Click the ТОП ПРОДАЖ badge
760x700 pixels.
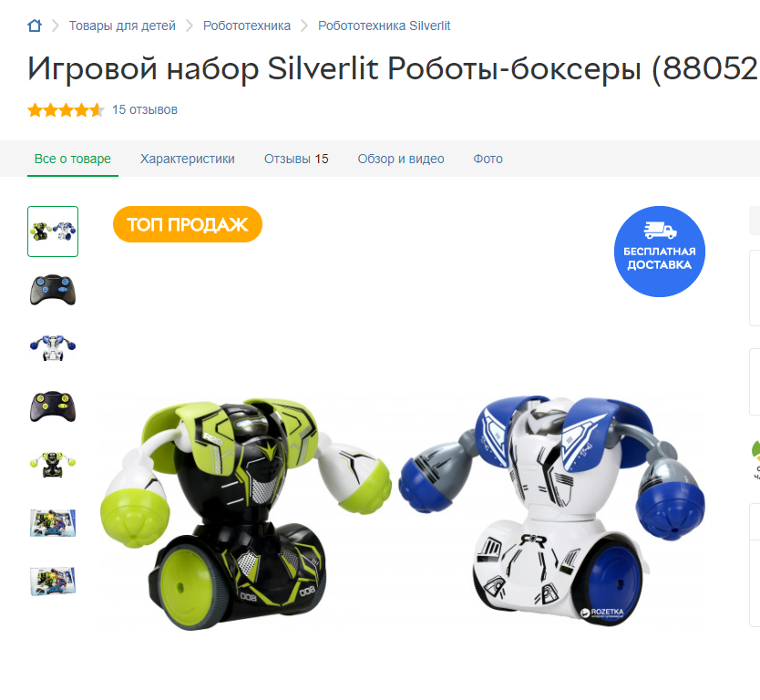coord(188,224)
